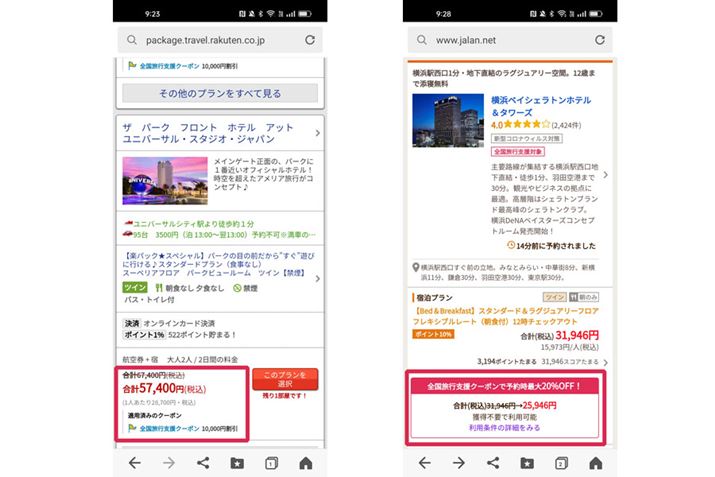Open the 横浜ベイシェラトンホテル&タワーズ hotel link
The width and height of the screenshot is (715, 477).
tap(541, 106)
